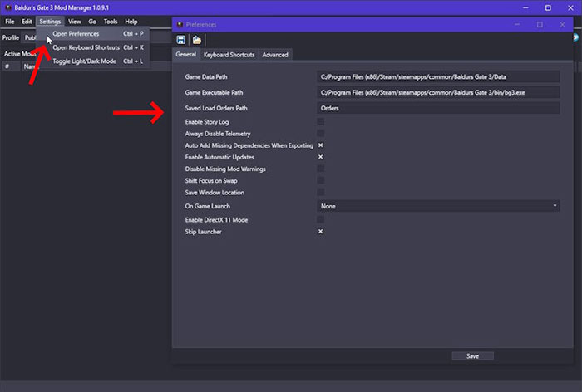Toggle Always Disable Telemetry checkbox
Viewport: 582px width, 392px height.
click(x=320, y=134)
